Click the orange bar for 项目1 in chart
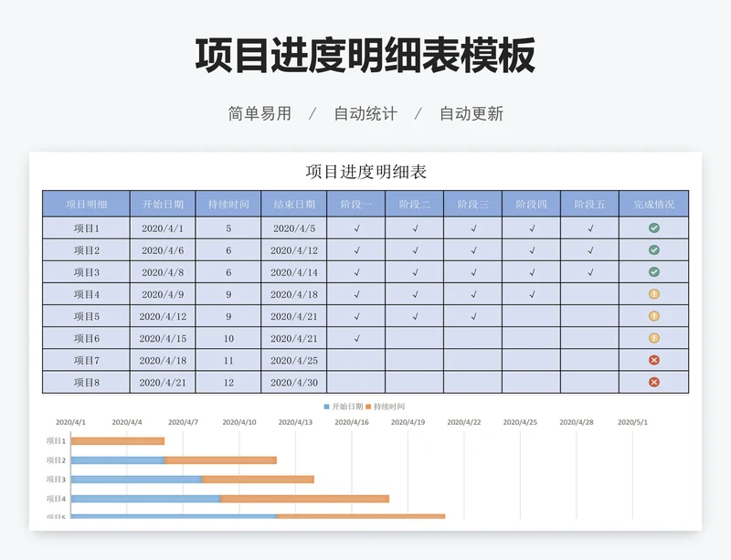 tap(118, 441)
